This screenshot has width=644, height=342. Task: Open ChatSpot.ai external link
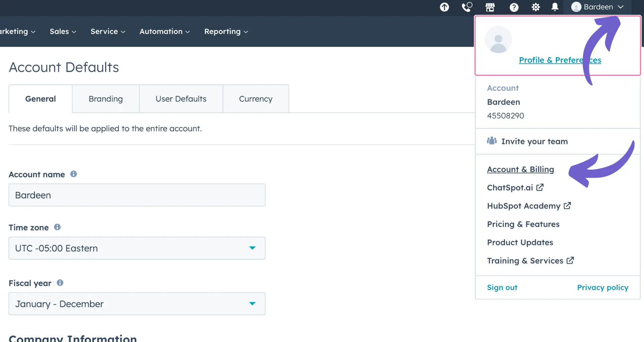[x=515, y=187]
